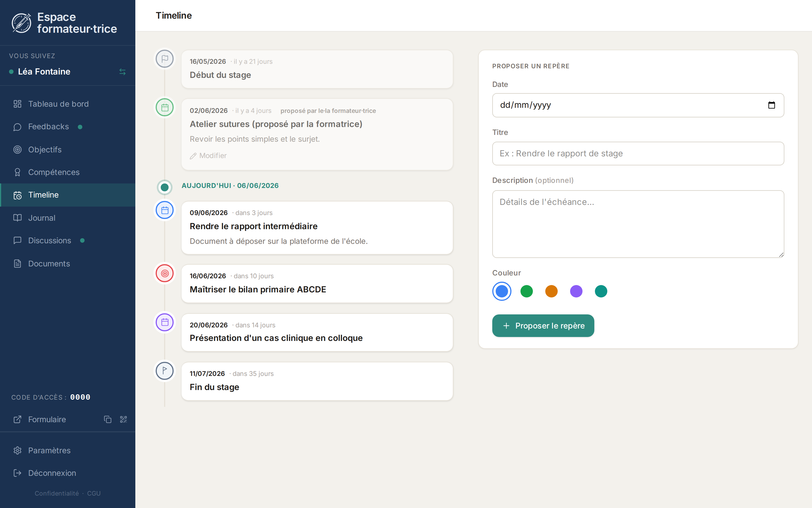The height and width of the screenshot is (508, 812).
Task: Click the Feedbacks speech bubble icon
Action: click(17, 127)
